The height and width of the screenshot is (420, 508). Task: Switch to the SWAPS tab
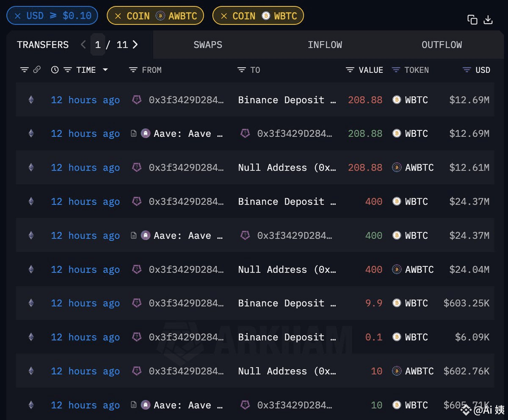208,44
